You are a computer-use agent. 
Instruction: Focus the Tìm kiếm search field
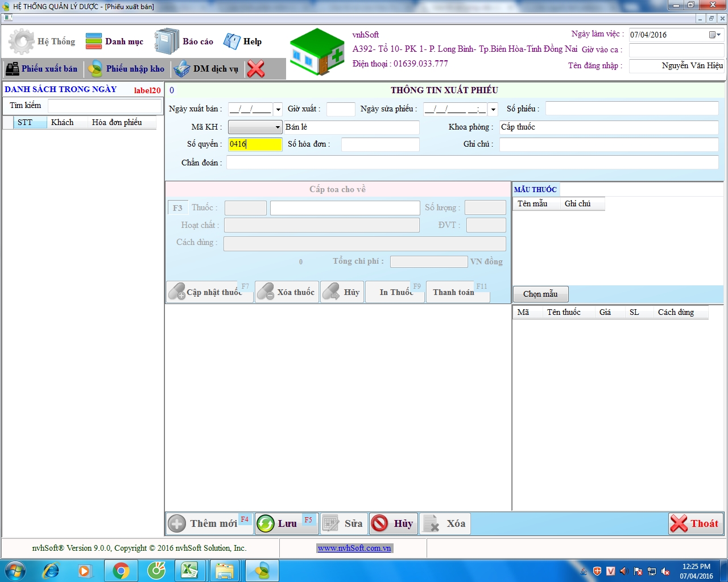tap(105, 106)
